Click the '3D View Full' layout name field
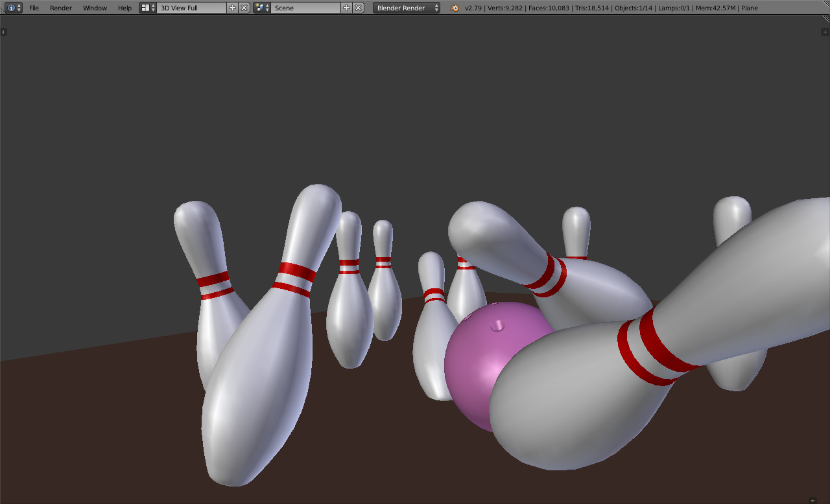This screenshot has height=504, width=830. 192,8
